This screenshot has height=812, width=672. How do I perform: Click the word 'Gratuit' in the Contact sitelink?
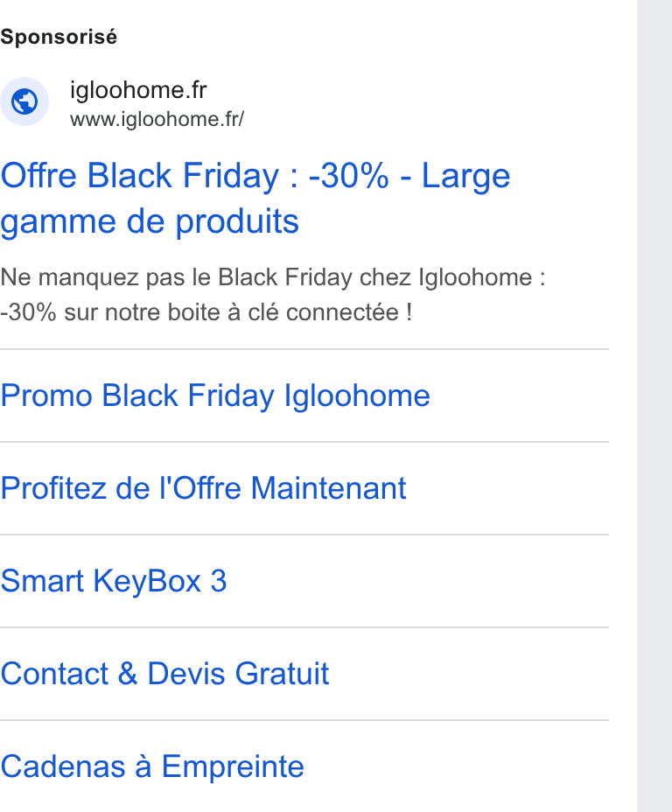[x=282, y=674]
